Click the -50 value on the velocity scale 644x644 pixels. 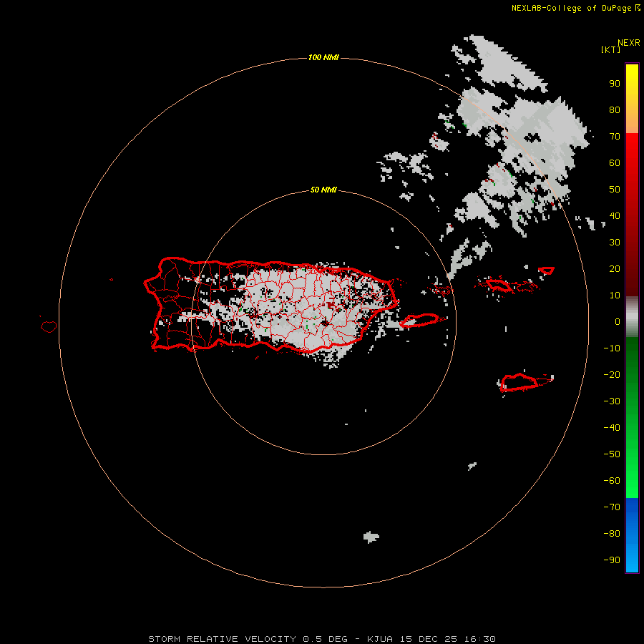(x=612, y=454)
